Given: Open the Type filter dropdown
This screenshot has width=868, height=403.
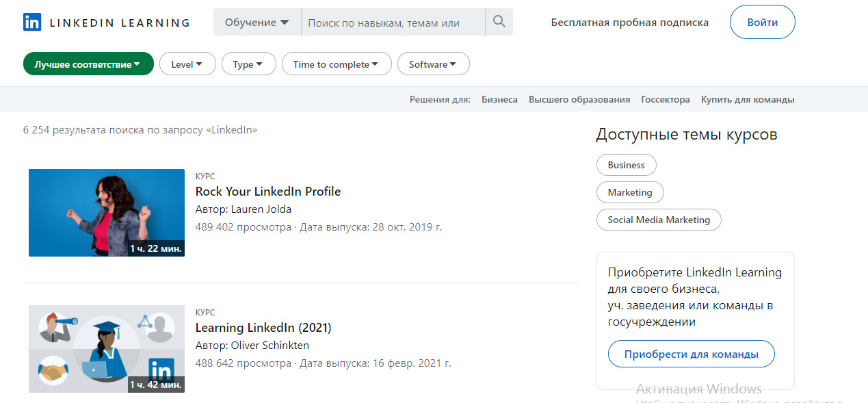Looking at the screenshot, I should [x=248, y=64].
